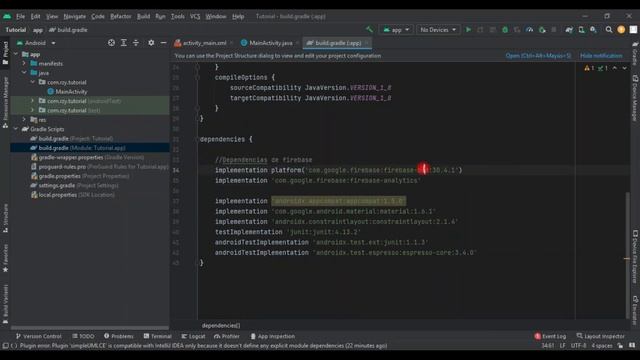This screenshot has height=360, width=640.
Task: Open the Logcat tool window
Action: pyautogui.click(x=193, y=336)
